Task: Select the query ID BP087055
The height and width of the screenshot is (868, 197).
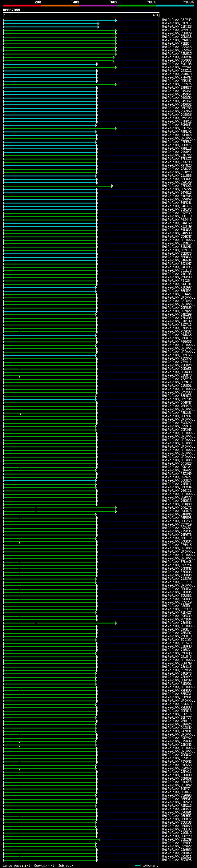Action: point(11,10)
